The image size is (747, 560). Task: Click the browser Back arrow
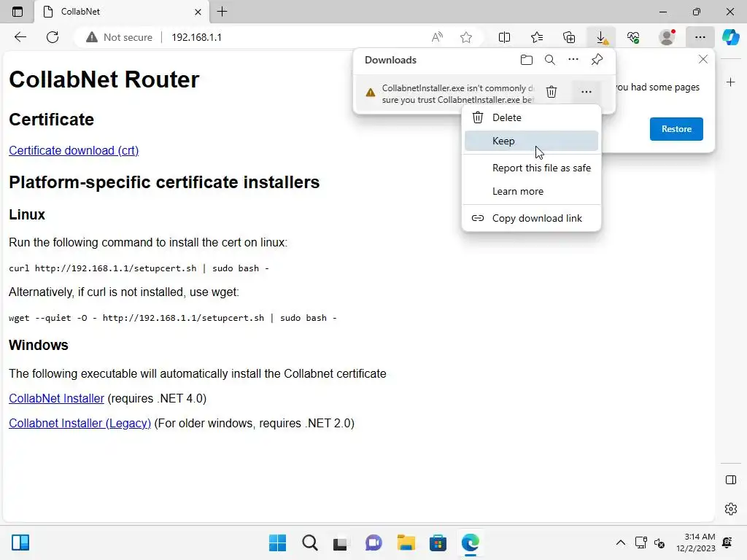pyautogui.click(x=20, y=37)
